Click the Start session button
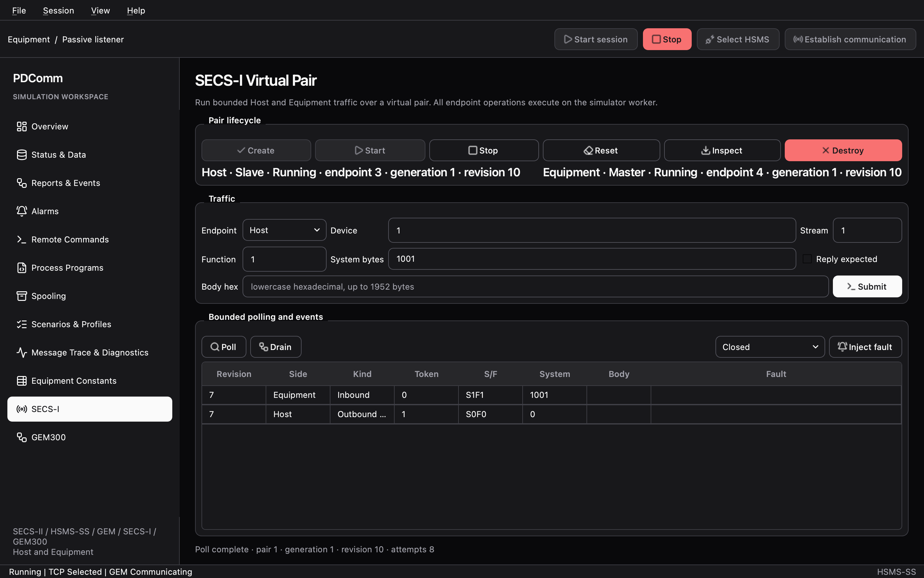 (596, 39)
